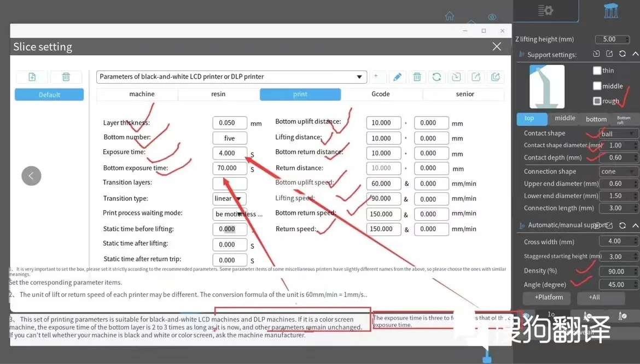Reset parameters with the refresh icon in Slice setting
The image size is (640, 364).
pyautogui.click(x=437, y=77)
